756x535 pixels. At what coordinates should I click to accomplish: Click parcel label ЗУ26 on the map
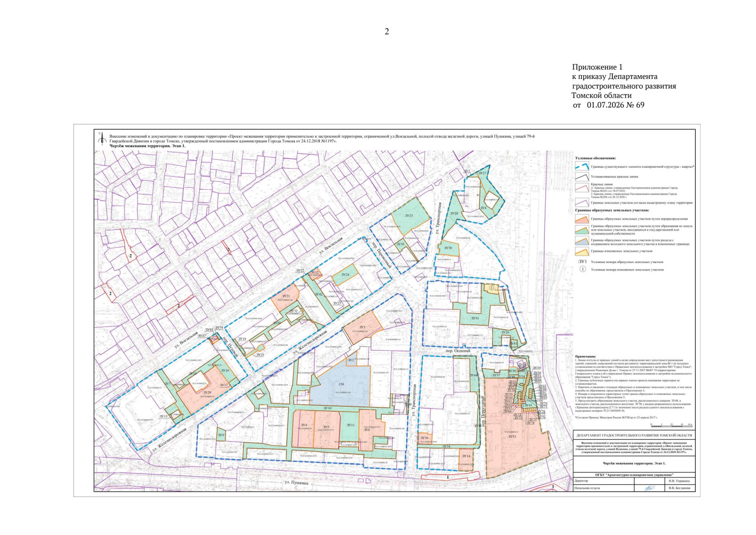click(x=505, y=333)
